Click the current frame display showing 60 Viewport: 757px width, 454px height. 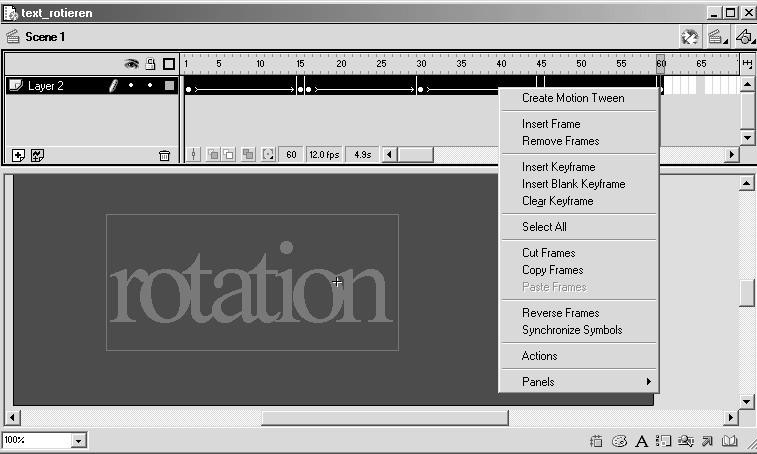(291, 155)
